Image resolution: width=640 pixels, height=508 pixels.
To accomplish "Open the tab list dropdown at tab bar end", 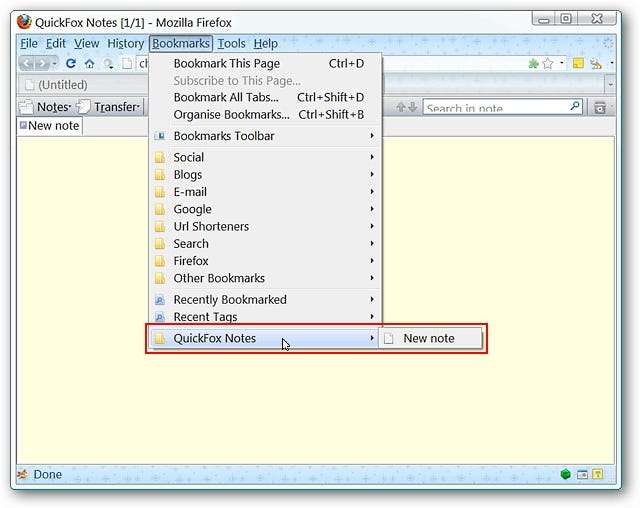I will click(x=611, y=84).
